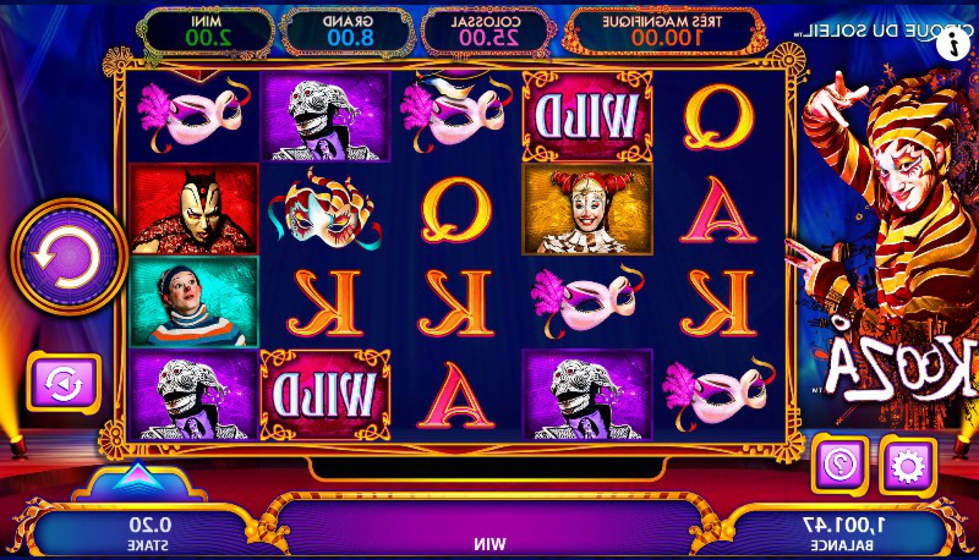Select the Grand 8.00 jackpot

coord(347,30)
